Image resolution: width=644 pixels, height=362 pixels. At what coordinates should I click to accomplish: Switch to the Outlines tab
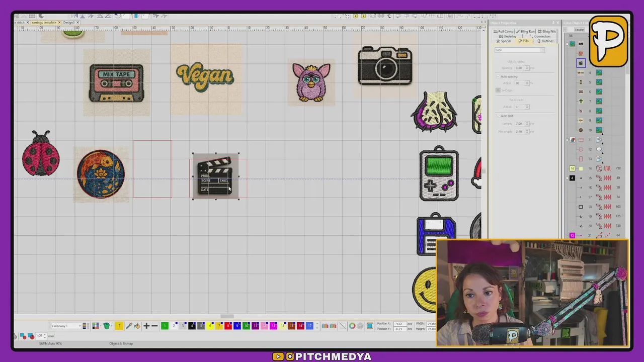[x=545, y=41]
